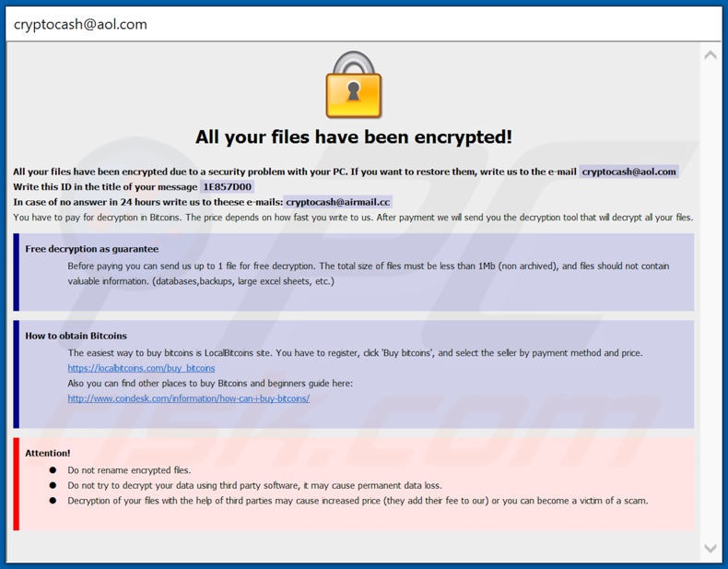Open the localbitcoins.com buy_bitcoins link

141,368
